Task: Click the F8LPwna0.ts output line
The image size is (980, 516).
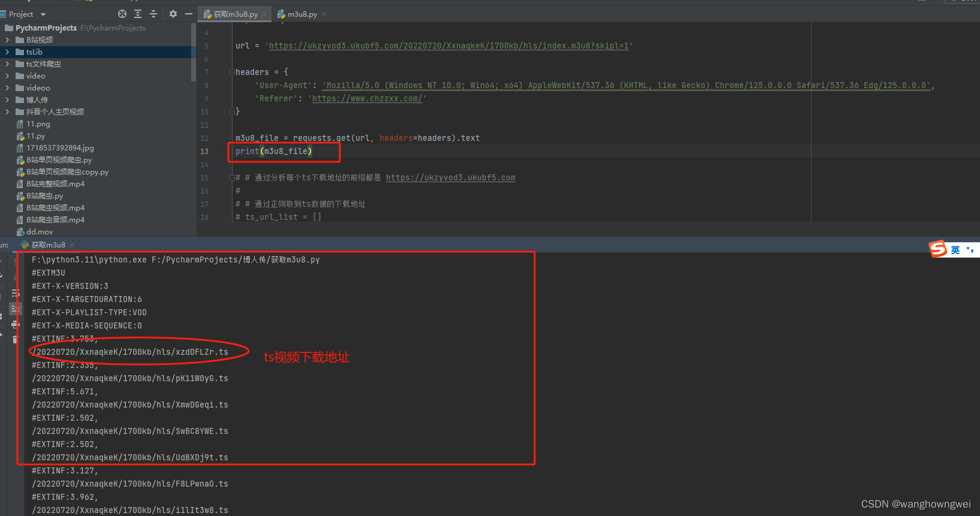Action: coord(130,484)
